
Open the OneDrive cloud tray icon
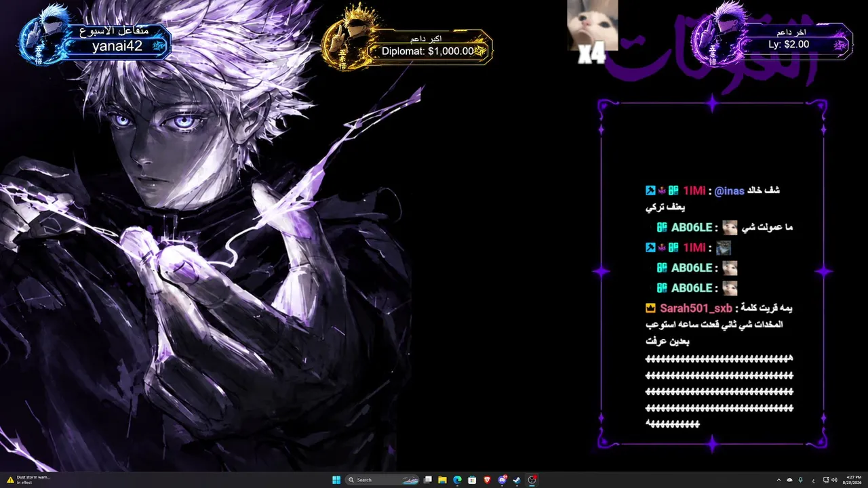pos(789,480)
